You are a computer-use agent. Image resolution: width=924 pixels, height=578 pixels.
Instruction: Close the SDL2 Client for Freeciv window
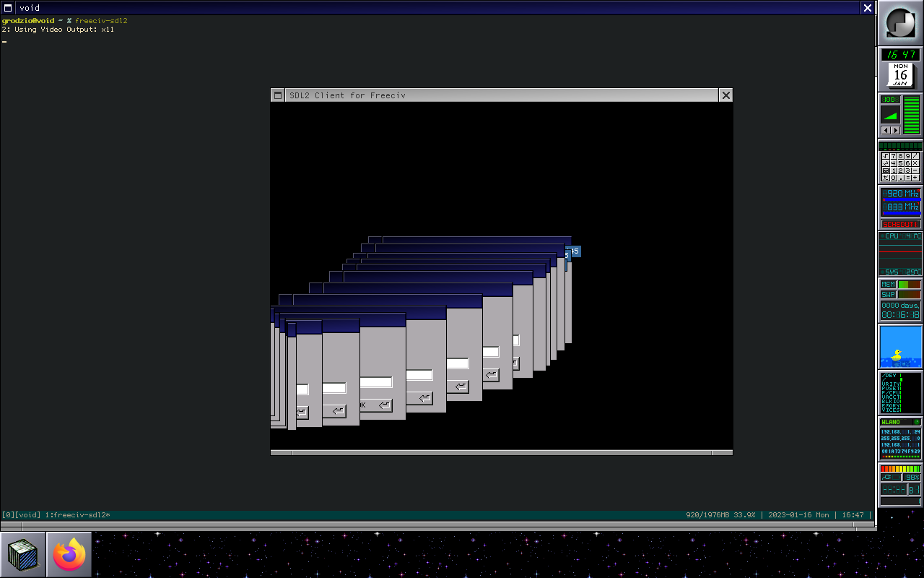click(x=726, y=95)
